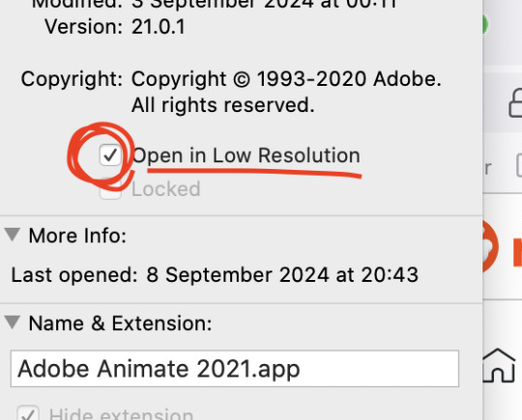Click the orange circular logo icon
522x420 pixels.
click(491, 246)
